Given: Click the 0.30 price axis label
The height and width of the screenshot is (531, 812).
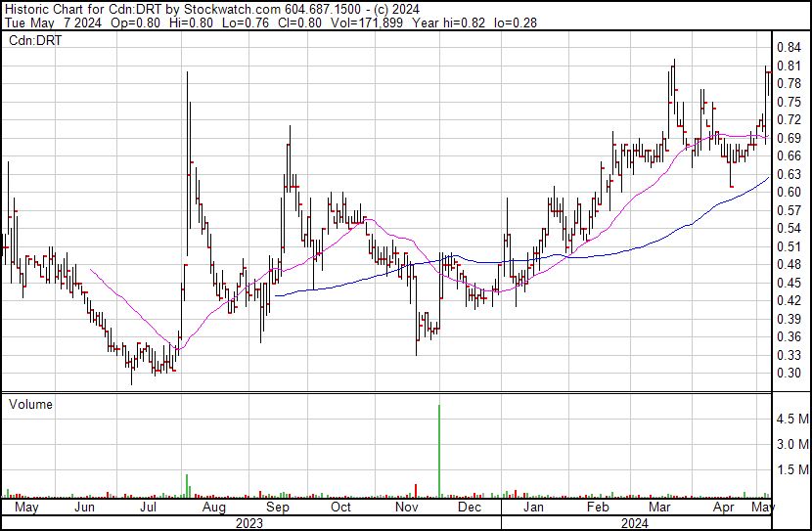Looking at the screenshot, I should [x=789, y=373].
